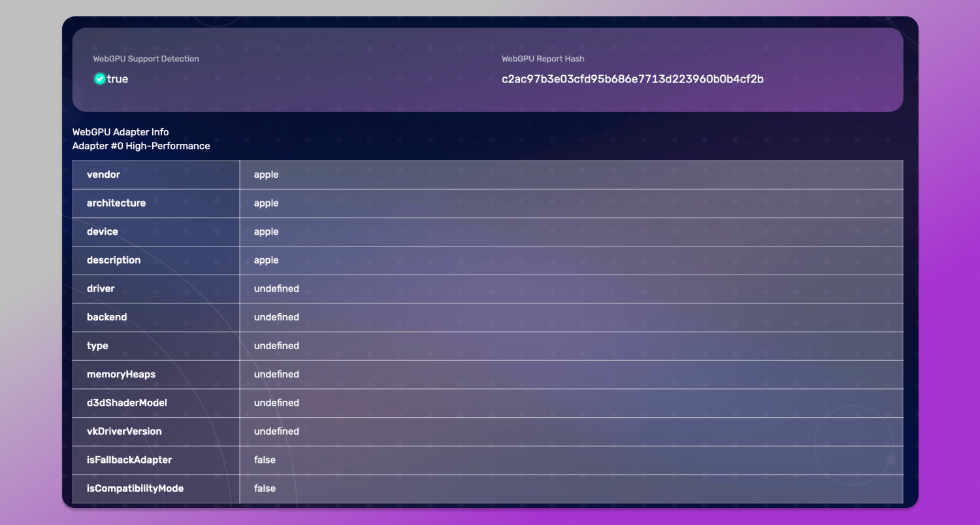Click the device row label
Screen dimensions: 980x525
click(x=102, y=231)
